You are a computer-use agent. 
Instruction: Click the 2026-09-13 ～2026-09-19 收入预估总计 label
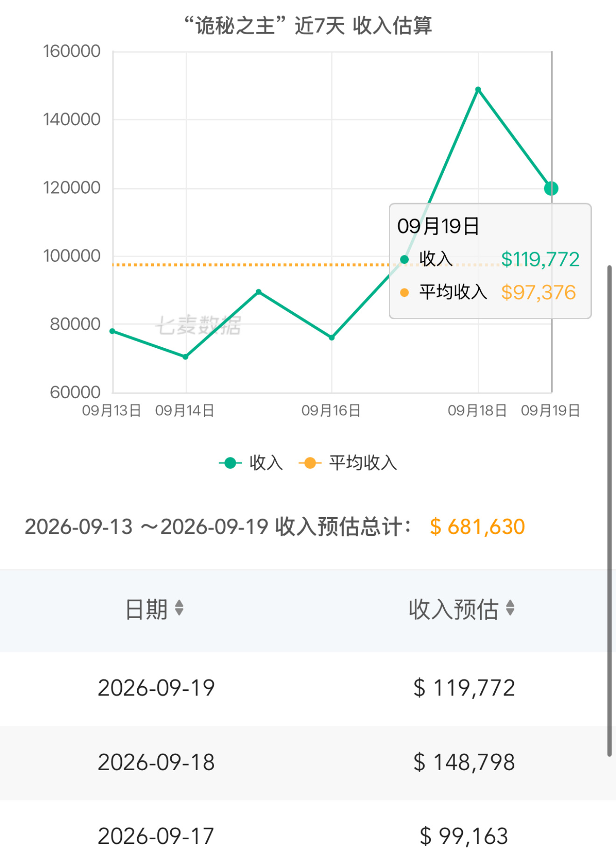click(218, 527)
